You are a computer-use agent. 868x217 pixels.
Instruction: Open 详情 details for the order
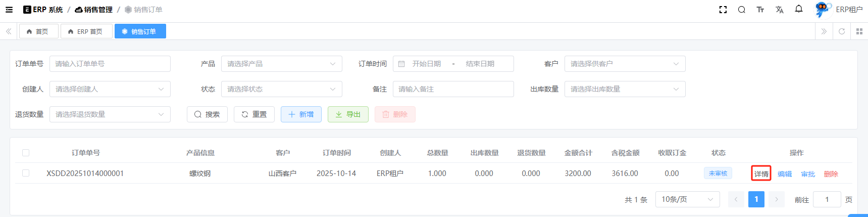tap(761, 173)
